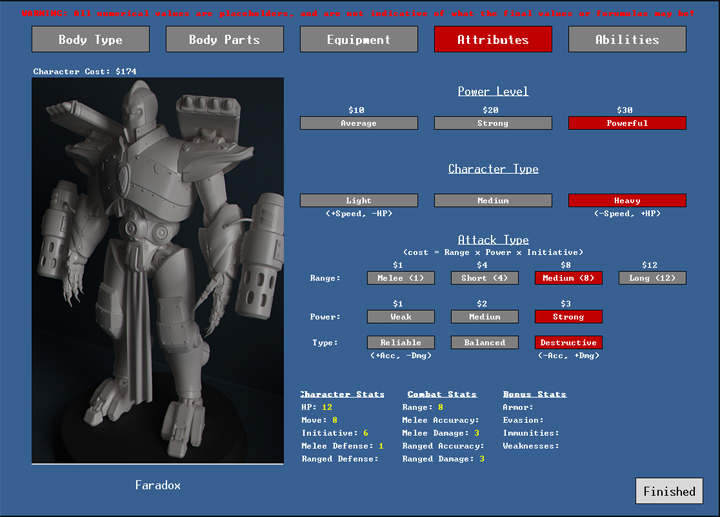720x517 pixels.
Task: Click the Immunities bonus stat label
Action: point(531,433)
